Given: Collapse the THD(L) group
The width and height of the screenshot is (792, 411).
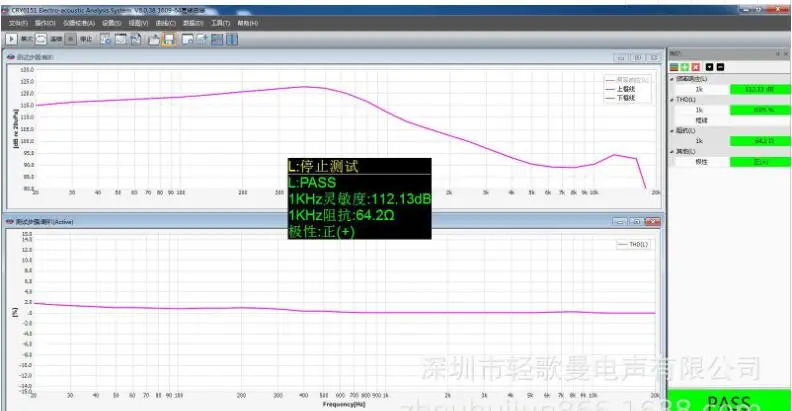Looking at the screenshot, I should 672,100.
